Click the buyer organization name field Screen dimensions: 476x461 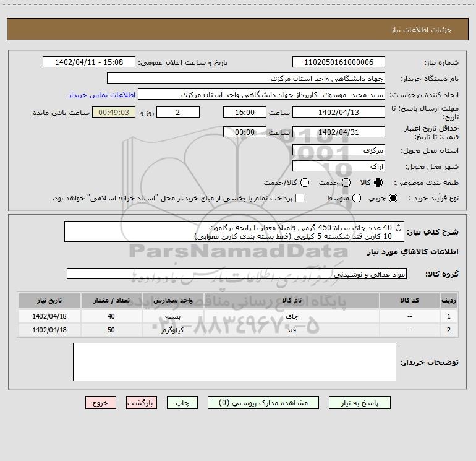click(x=246, y=78)
